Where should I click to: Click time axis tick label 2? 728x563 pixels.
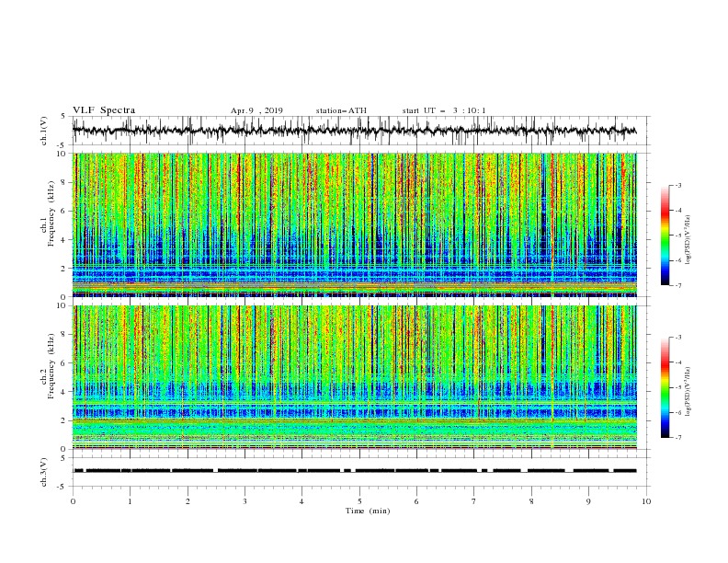(188, 501)
